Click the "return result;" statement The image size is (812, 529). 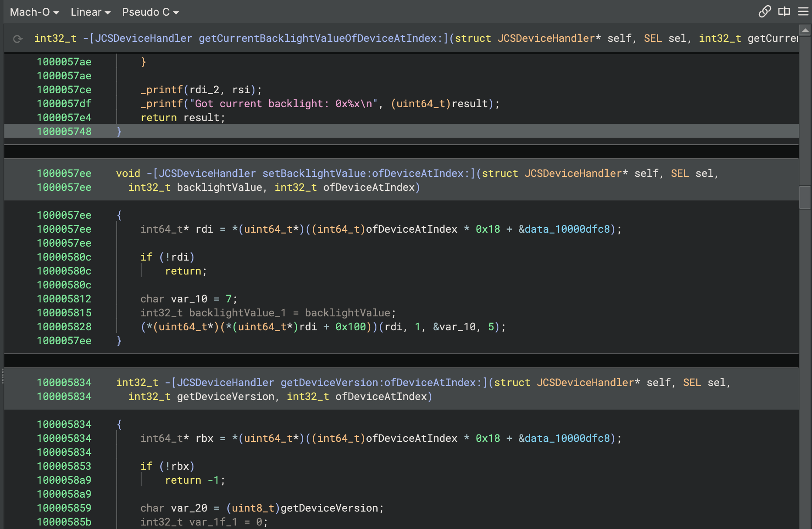tap(183, 118)
